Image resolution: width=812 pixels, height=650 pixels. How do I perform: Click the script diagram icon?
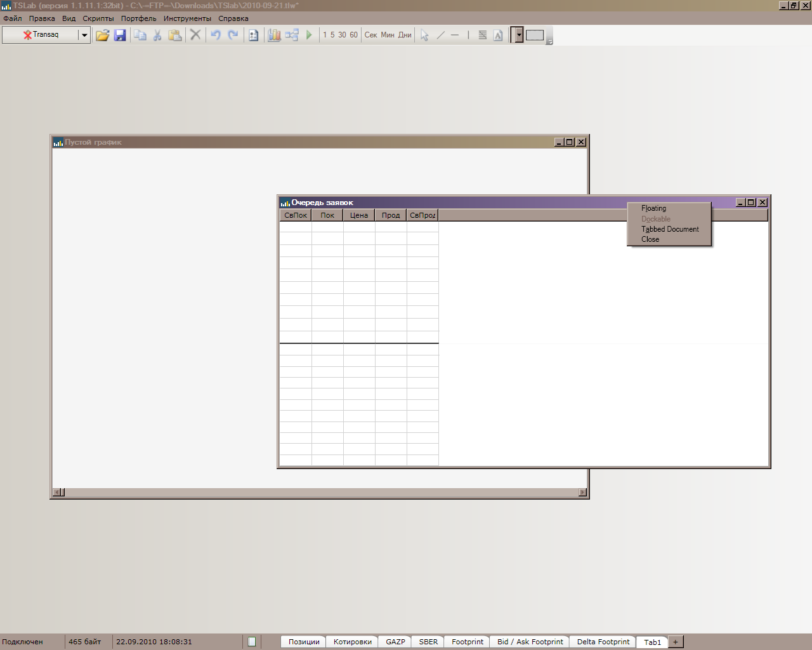(292, 35)
